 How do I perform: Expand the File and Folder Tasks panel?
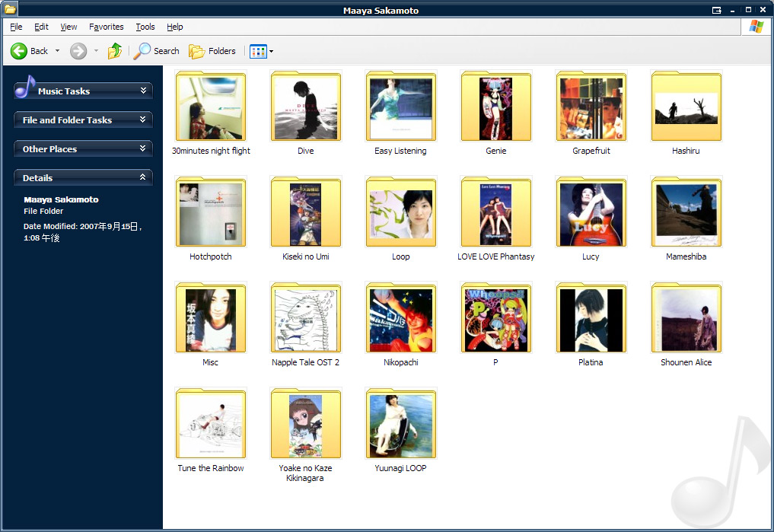click(142, 119)
